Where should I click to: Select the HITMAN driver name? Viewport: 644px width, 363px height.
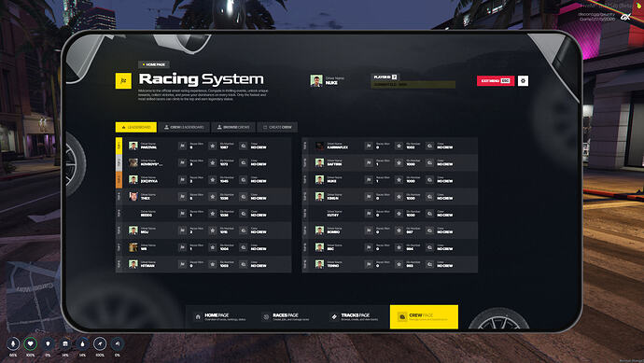(147, 266)
